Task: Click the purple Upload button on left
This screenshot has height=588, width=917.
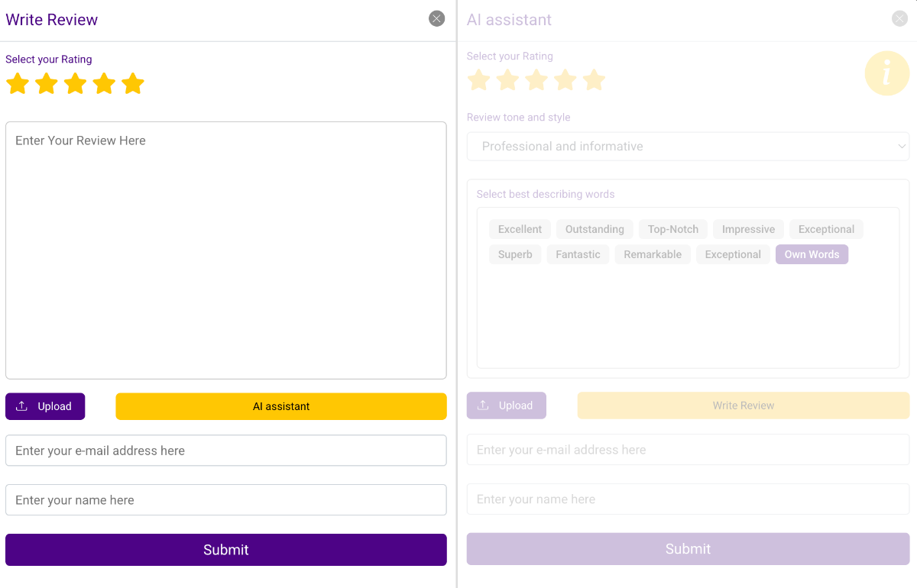Action: 45,406
